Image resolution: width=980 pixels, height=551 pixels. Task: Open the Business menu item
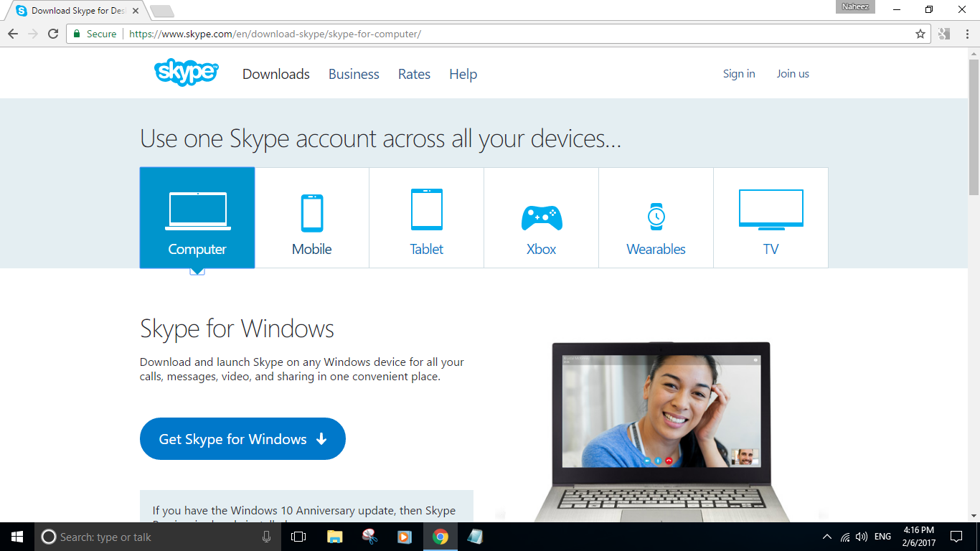pyautogui.click(x=354, y=74)
